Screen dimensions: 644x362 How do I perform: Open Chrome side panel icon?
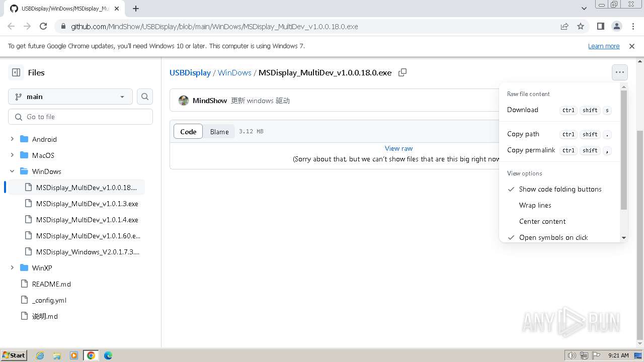coord(600,26)
